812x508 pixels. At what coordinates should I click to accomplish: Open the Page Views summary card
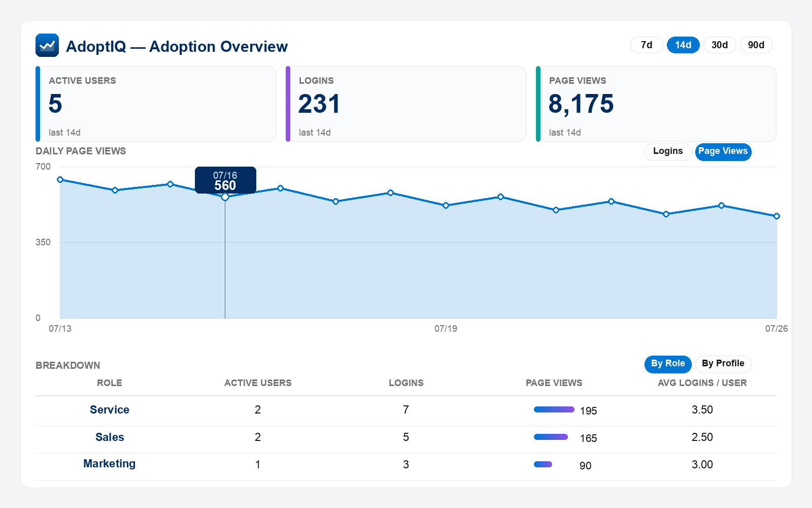(x=656, y=104)
